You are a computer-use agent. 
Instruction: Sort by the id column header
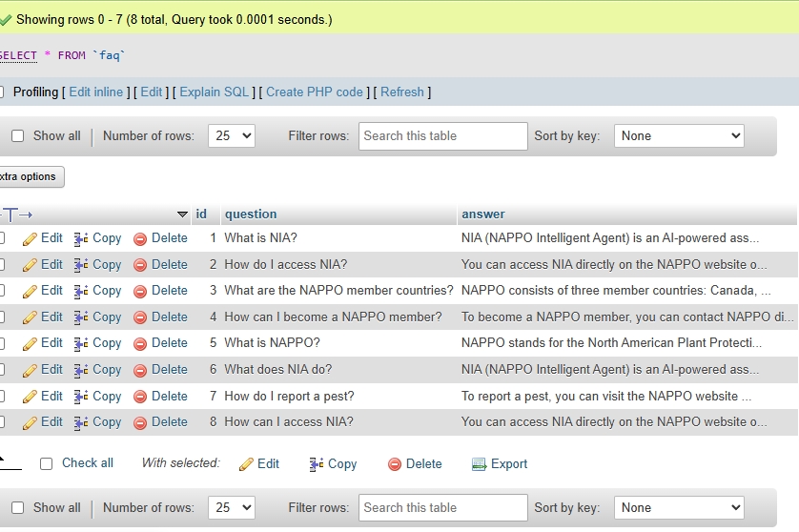tap(201, 214)
